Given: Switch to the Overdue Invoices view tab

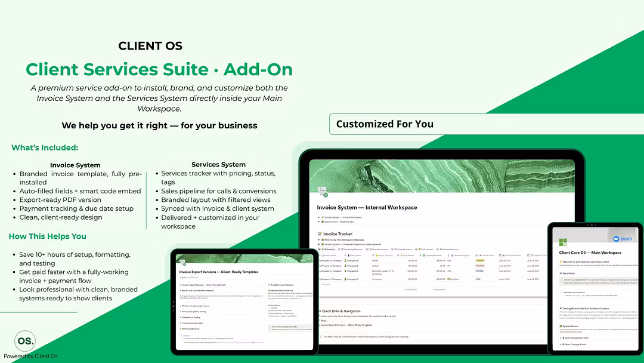Looking at the screenshot, I should pos(380,250).
